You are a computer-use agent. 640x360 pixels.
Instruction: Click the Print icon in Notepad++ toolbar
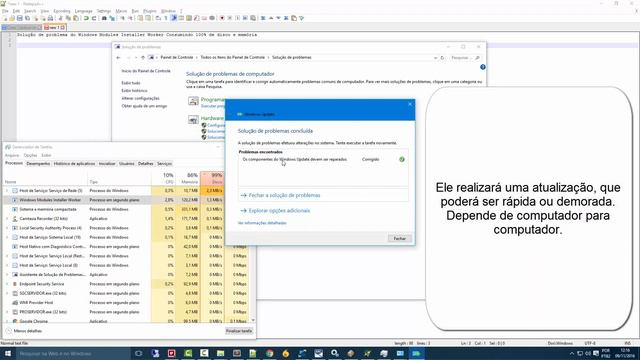[x=50, y=18]
